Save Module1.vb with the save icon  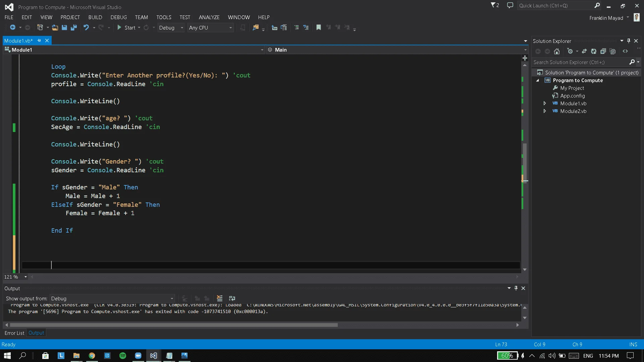pyautogui.click(x=64, y=27)
